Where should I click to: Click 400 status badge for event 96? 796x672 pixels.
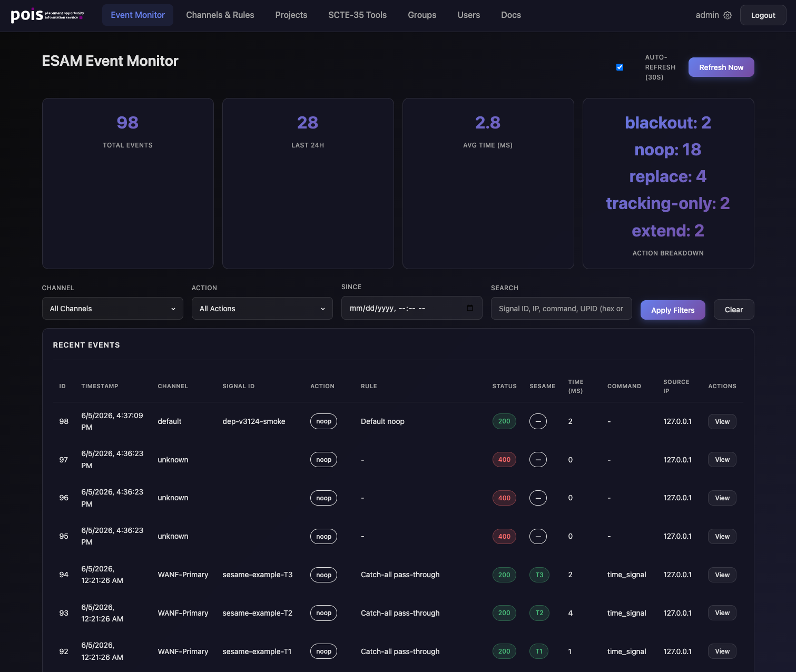click(x=504, y=498)
